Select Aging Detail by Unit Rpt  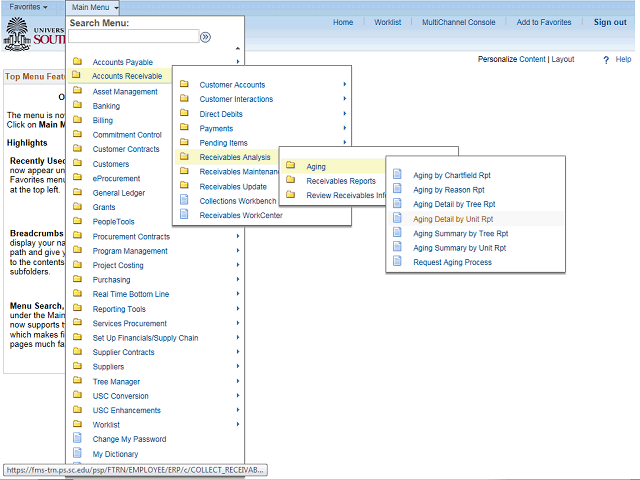[x=453, y=218]
